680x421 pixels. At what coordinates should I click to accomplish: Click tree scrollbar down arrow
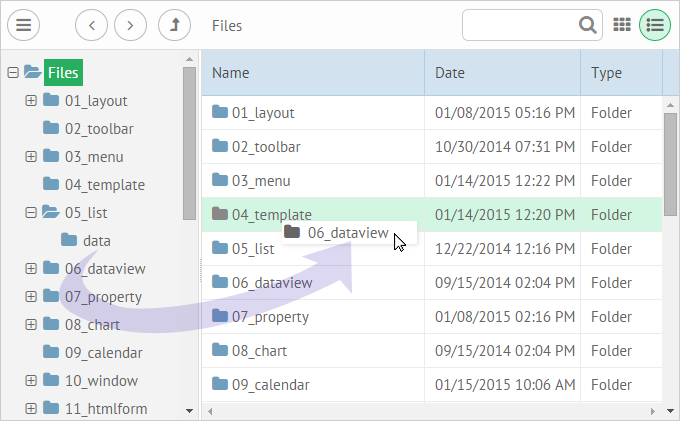[x=190, y=410]
